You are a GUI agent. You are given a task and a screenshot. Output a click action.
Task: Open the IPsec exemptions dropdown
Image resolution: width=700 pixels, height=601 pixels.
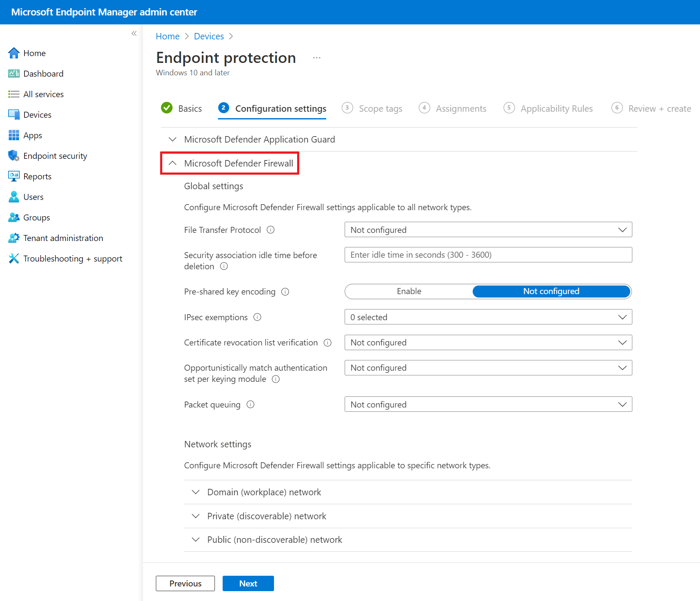(488, 317)
